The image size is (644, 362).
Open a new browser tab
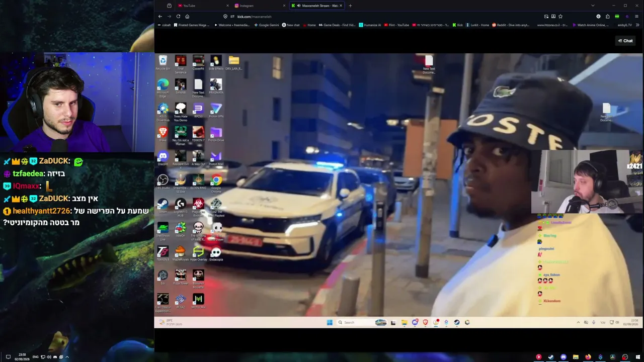(350, 6)
